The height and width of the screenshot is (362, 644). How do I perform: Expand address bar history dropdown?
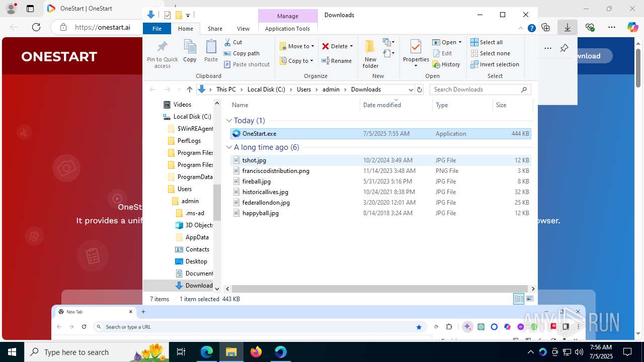[411, 89]
